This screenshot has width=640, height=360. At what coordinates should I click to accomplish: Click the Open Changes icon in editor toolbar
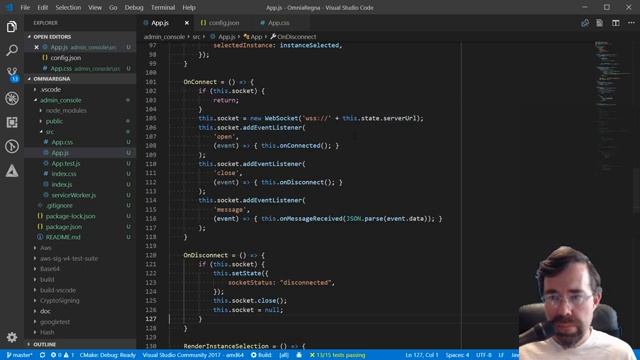click(x=585, y=23)
